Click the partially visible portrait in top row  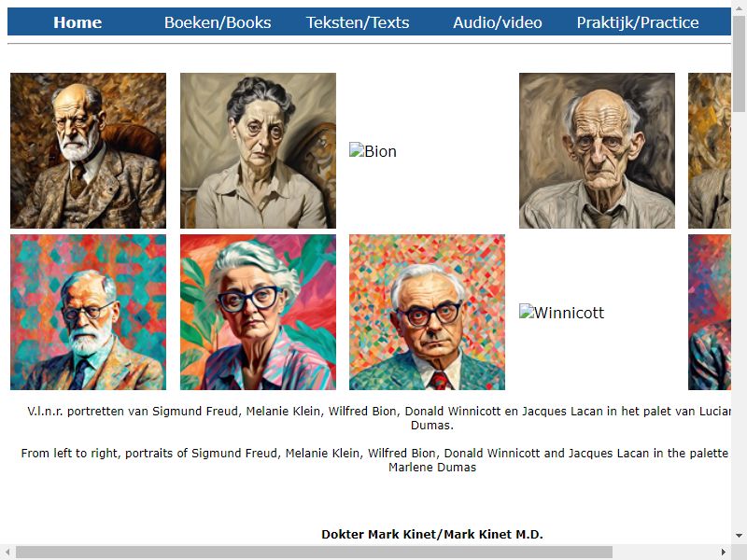[710, 150]
